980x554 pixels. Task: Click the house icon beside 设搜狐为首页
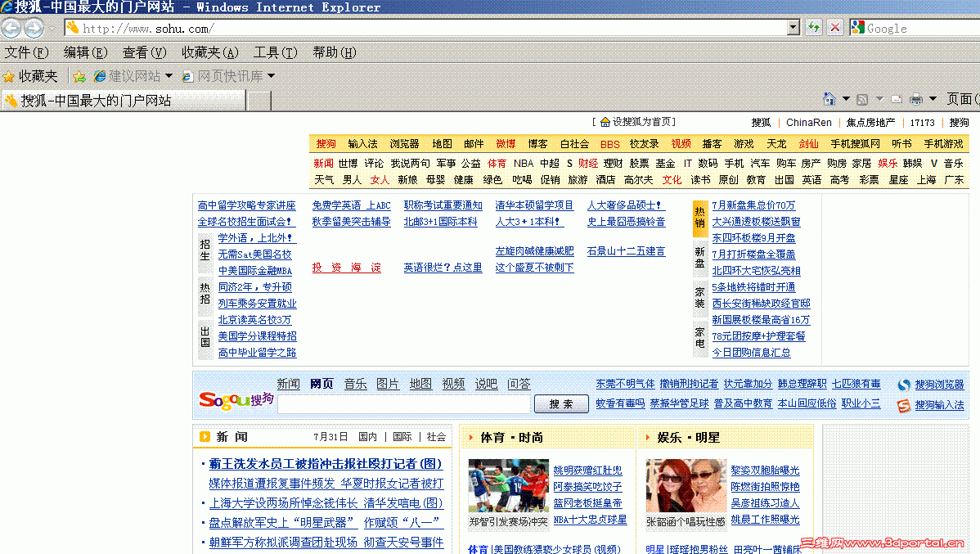click(x=605, y=122)
